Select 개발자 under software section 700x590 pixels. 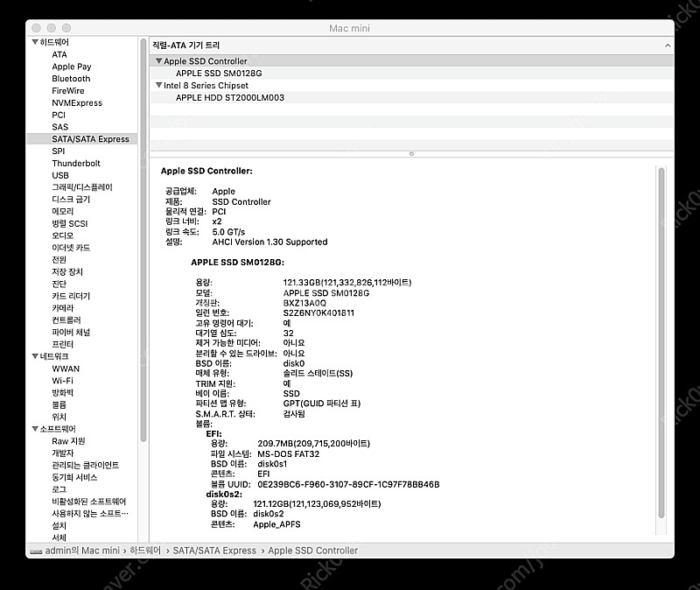(x=62, y=453)
